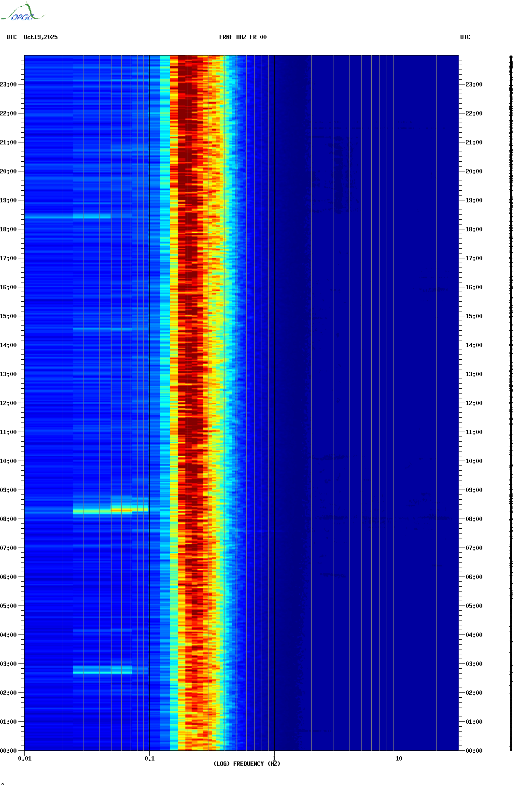
Task: Click the 0.1 frequency axis label
Action: coord(150,758)
